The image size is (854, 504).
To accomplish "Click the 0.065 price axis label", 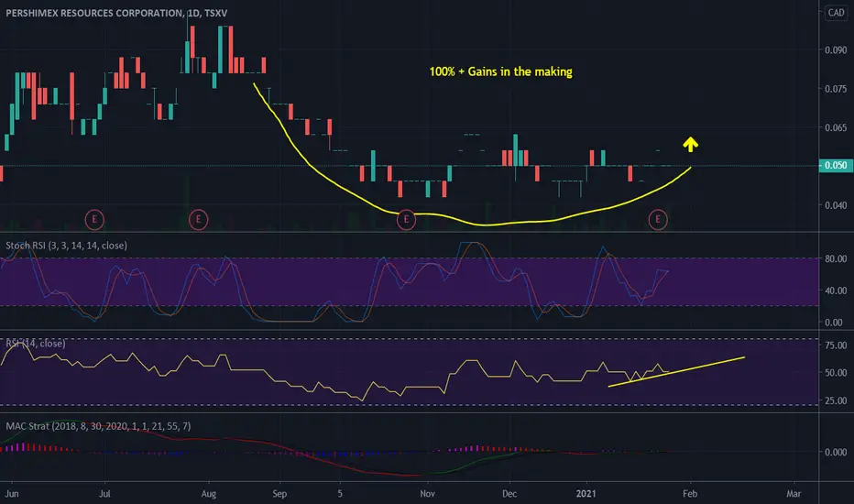I will point(836,127).
